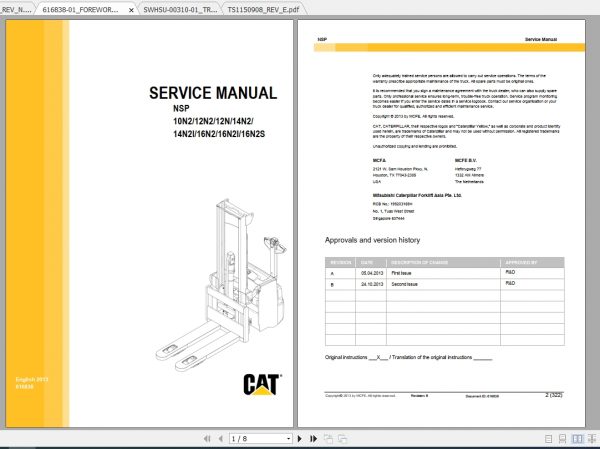Click the previous view icon
Screen dimensions: 600x449
(x=328, y=439)
